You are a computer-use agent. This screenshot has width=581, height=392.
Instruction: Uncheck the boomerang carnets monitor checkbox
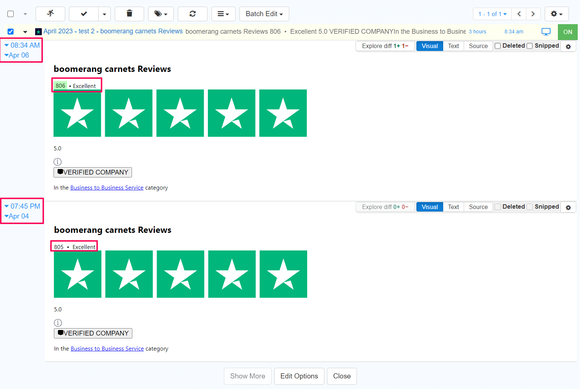[11, 32]
